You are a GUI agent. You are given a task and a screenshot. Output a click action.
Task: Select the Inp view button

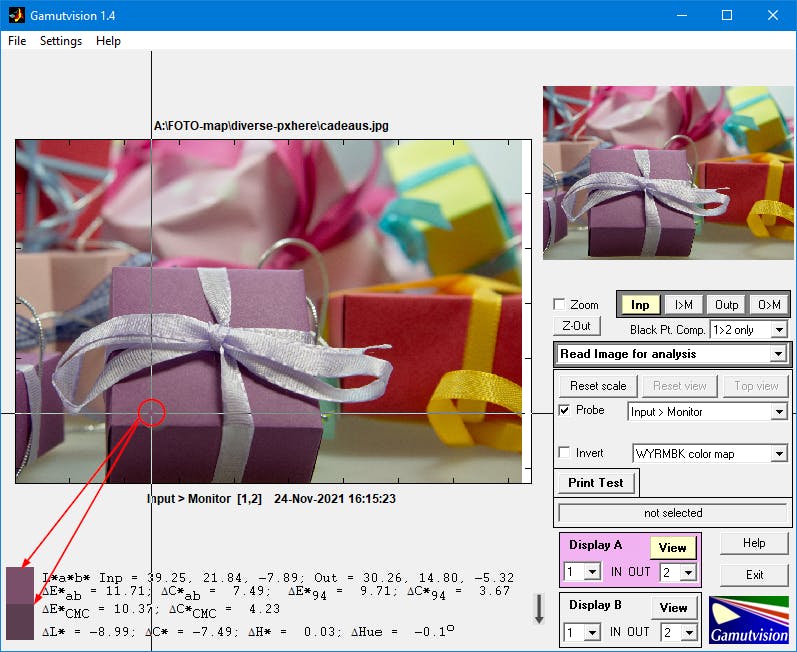coord(639,305)
